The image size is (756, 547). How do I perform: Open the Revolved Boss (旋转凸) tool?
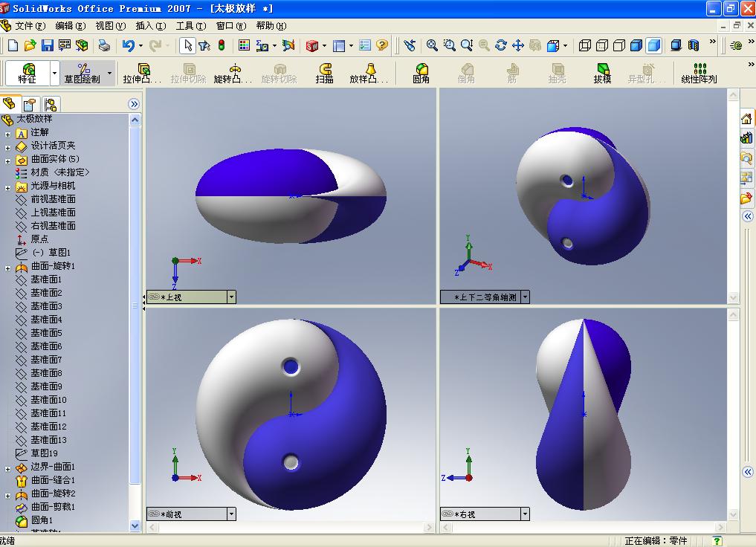coord(233,74)
